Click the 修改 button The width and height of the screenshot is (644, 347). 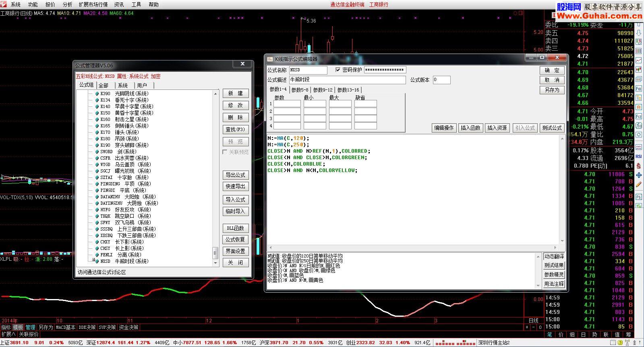pos(236,105)
